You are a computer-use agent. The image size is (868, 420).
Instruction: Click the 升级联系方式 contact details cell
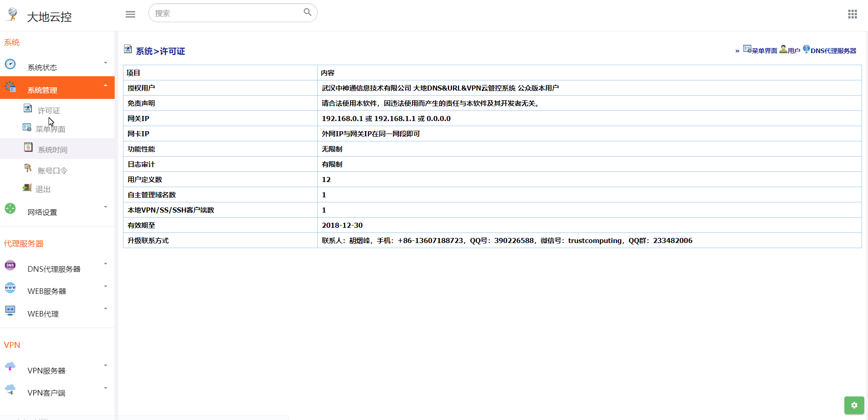click(589, 240)
